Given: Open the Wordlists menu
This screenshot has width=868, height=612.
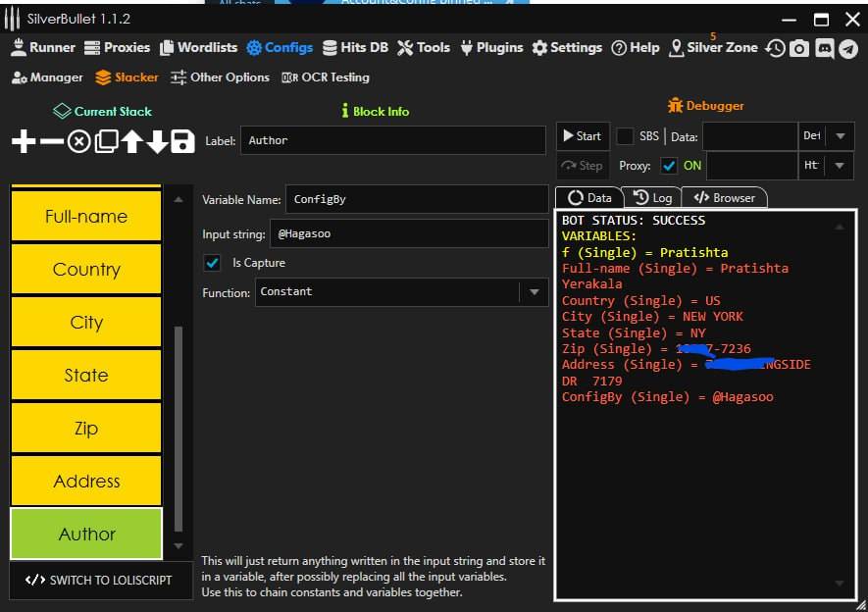Looking at the screenshot, I should (x=197, y=47).
